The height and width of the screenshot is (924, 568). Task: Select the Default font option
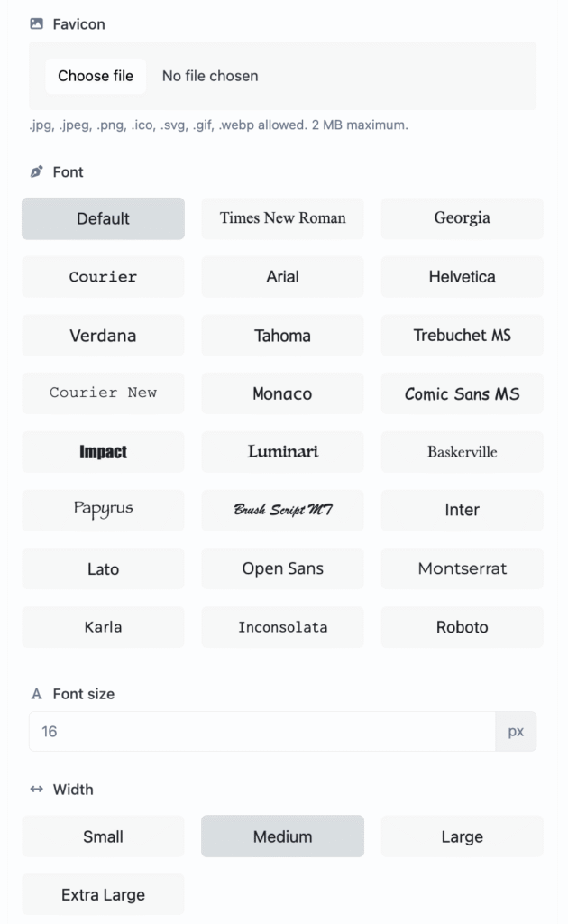coord(103,218)
